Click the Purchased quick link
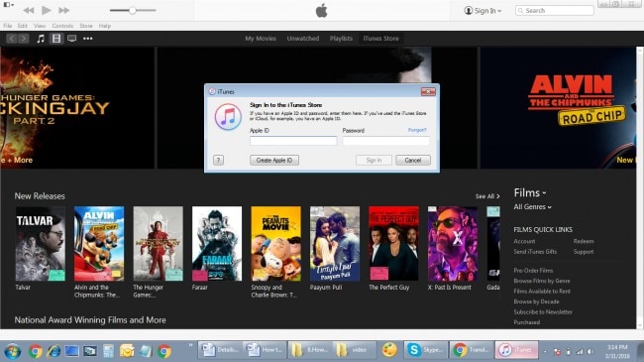This screenshot has width=644, height=362. point(526,322)
